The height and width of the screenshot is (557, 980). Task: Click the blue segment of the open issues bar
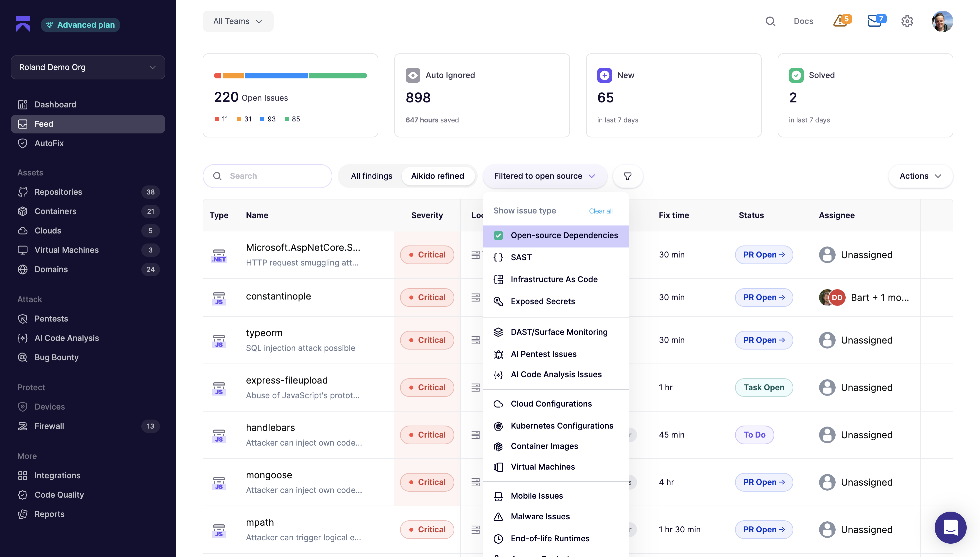276,76
